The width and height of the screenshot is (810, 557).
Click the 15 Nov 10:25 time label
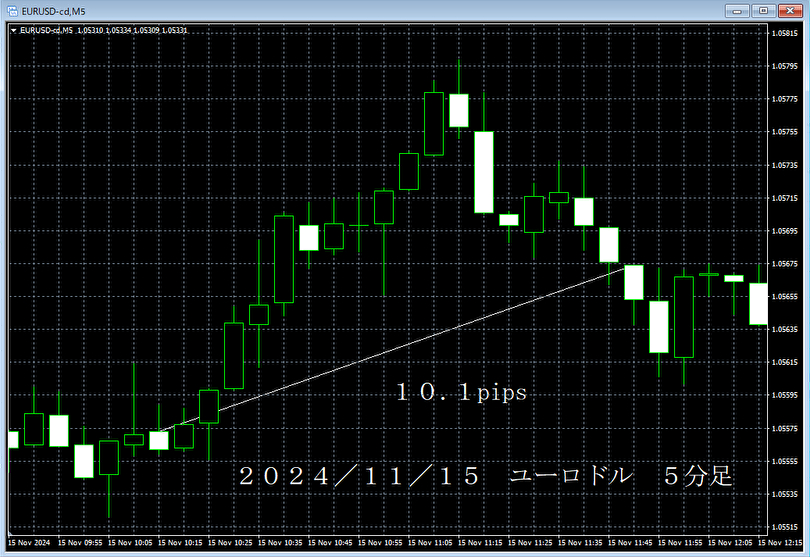pyautogui.click(x=230, y=543)
